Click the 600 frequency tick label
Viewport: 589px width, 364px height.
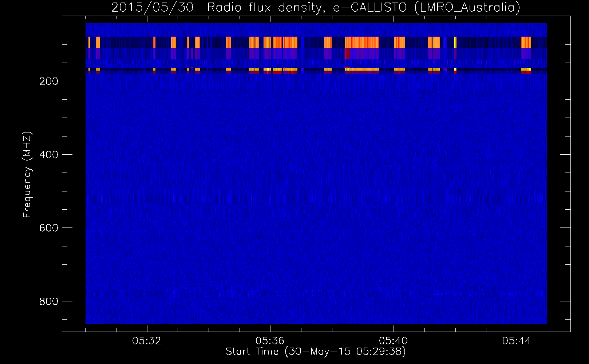[49, 228]
